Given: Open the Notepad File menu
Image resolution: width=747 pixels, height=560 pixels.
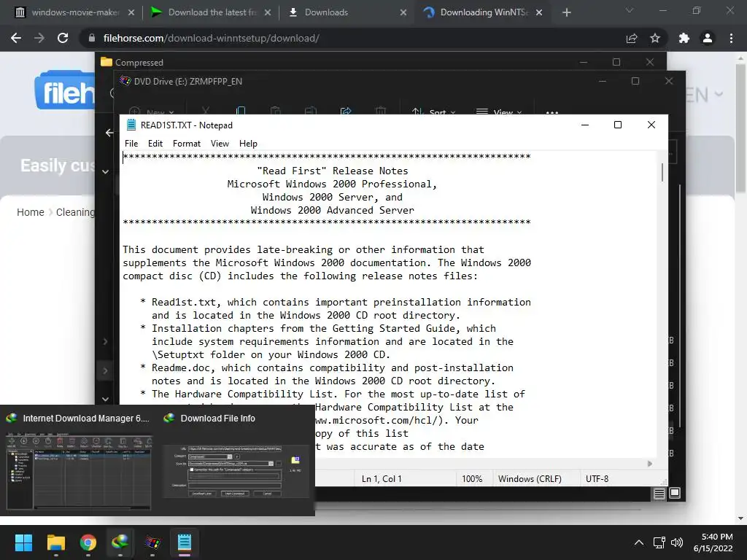Looking at the screenshot, I should [x=131, y=144].
